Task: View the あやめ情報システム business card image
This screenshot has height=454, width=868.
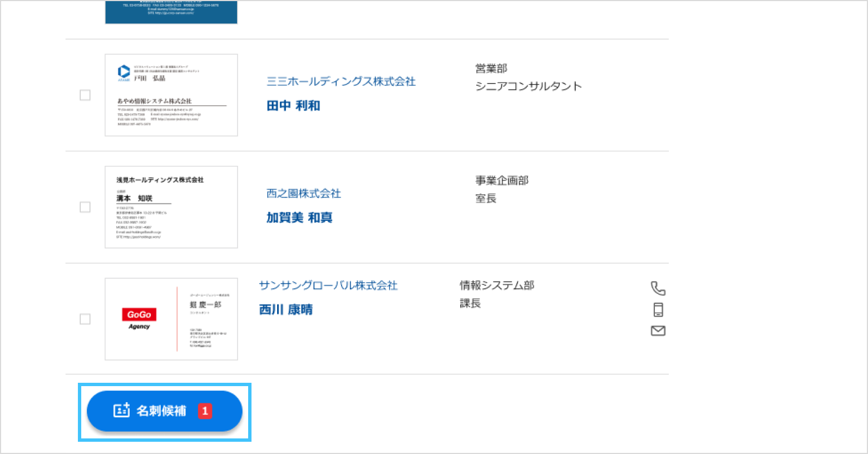Action: tap(171, 95)
